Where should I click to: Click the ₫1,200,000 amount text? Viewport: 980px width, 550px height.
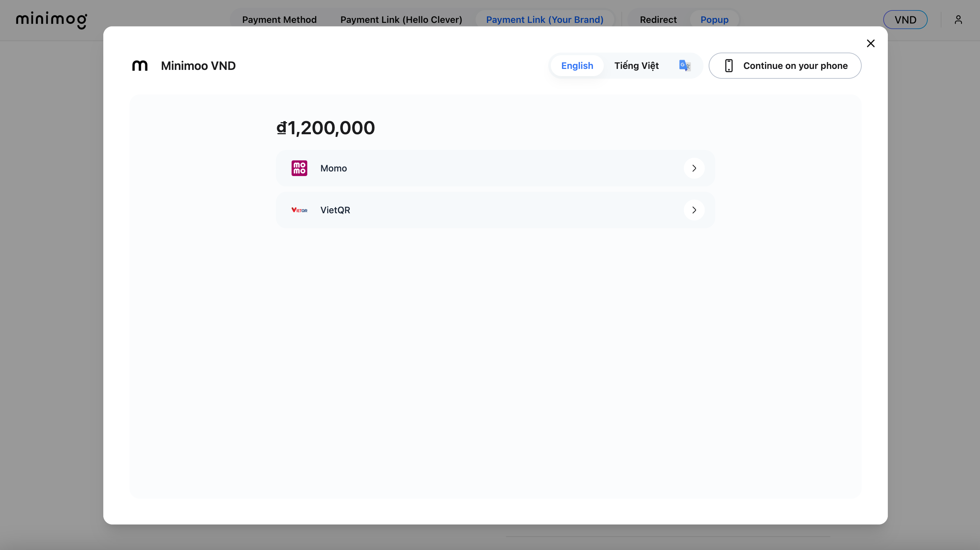tap(325, 127)
